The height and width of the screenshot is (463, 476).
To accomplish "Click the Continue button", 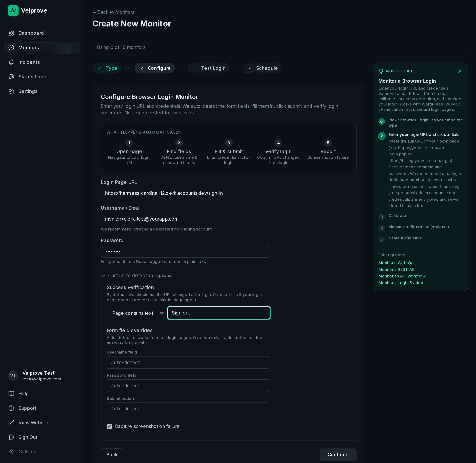I will click(338, 455).
